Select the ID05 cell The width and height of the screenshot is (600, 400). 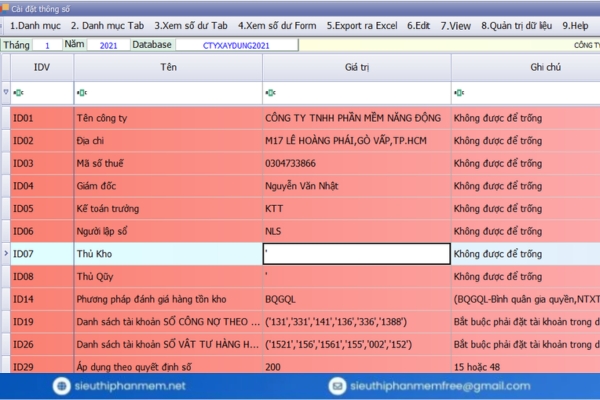(42, 208)
